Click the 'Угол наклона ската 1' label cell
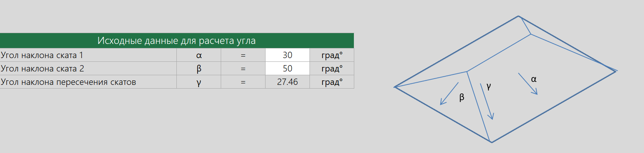 pyautogui.click(x=88, y=55)
